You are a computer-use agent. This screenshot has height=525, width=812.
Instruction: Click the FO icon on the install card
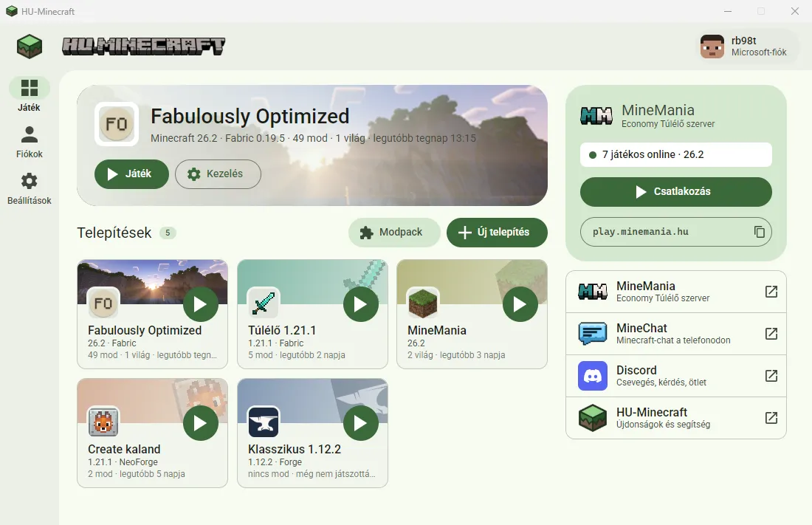(x=103, y=303)
